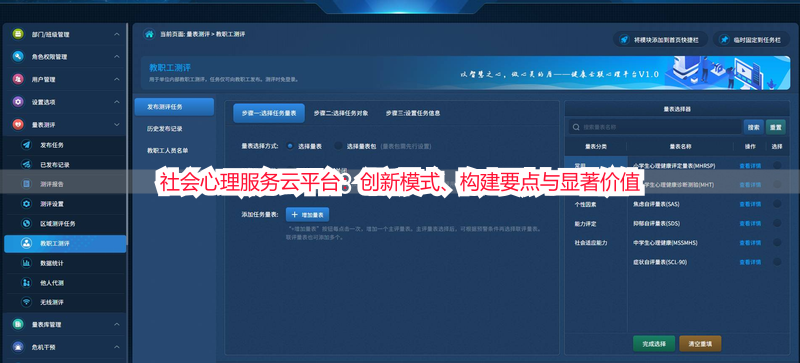800x363 pixels.
Task: Open 查看详情 for 症状自评量表(SCL-90)
Action: click(750, 262)
